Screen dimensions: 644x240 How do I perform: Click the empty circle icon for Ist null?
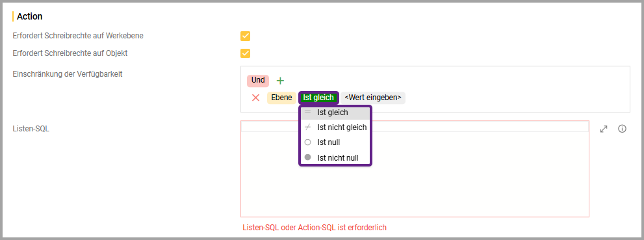coord(307,142)
